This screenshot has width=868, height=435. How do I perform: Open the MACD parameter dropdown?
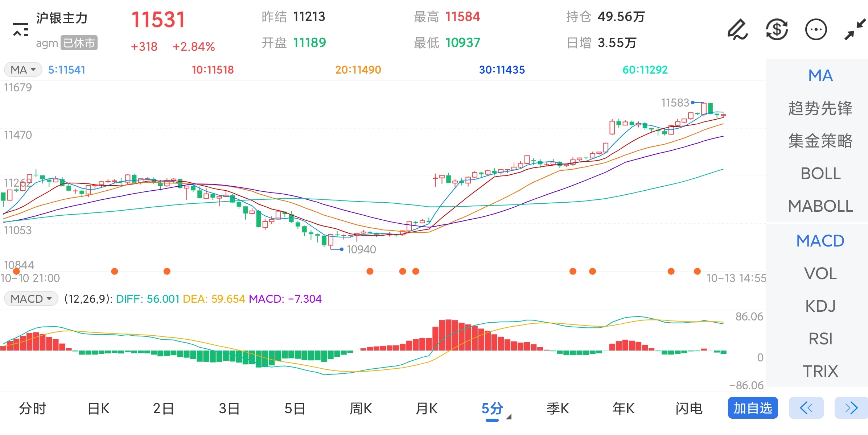[31, 299]
